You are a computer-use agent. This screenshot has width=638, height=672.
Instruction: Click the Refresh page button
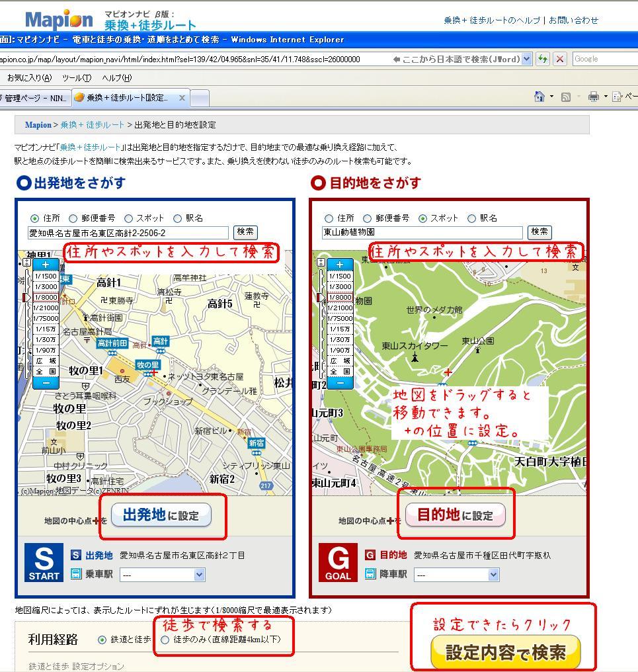[x=543, y=59]
